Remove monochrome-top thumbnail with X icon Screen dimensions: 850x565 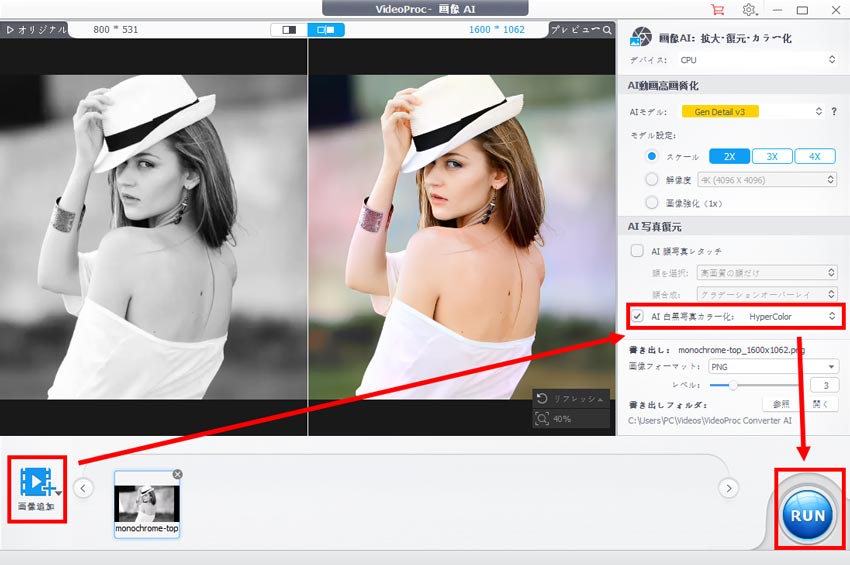(177, 474)
